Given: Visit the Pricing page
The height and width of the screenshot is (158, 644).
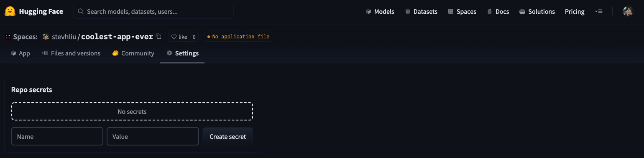Looking at the screenshot, I should pos(575,12).
